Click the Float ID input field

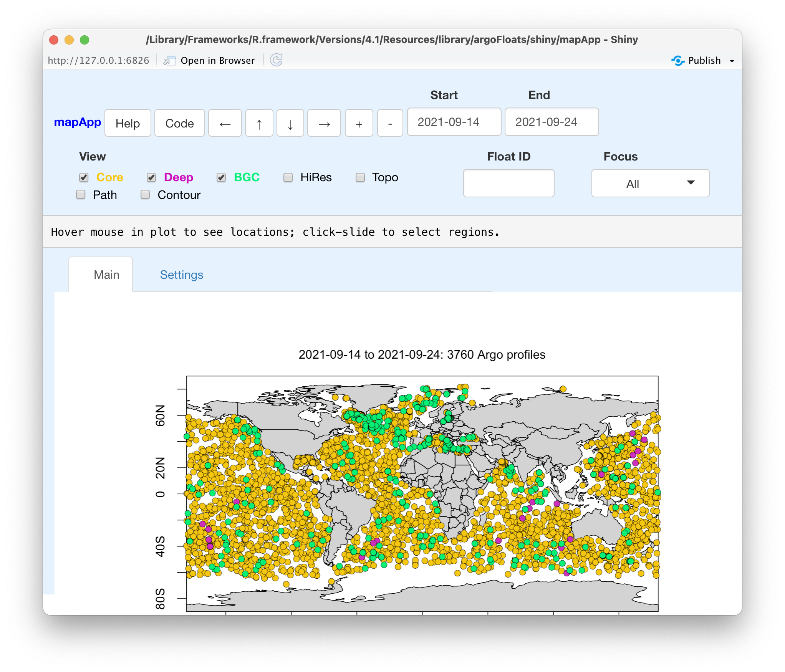click(508, 184)
